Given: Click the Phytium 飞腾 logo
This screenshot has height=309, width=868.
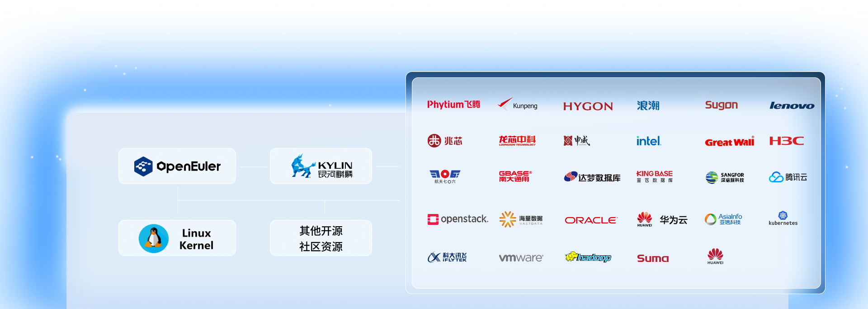Looking at the screenshot, I should click(x=453, y=105).
